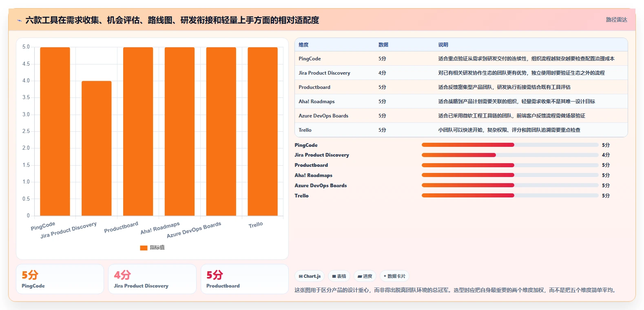Open the Productboard 5分 data card
644x310 pixels.
click(245, 279)
